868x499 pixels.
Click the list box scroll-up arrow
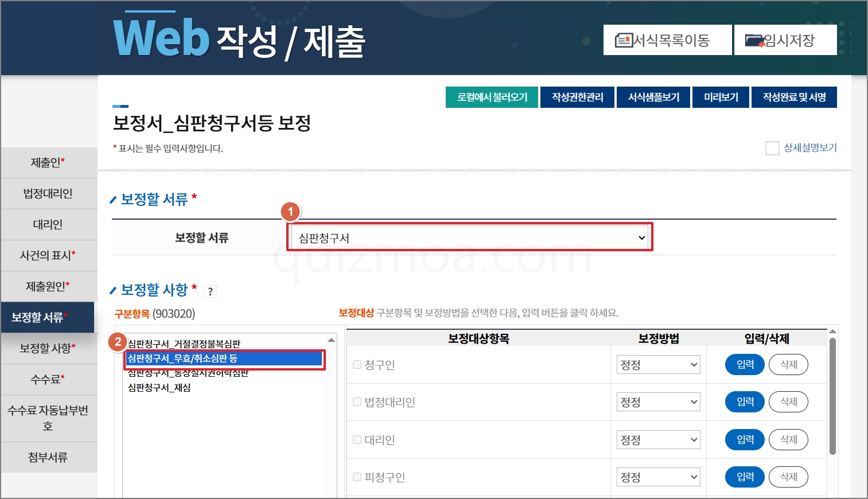coord(331,340)
